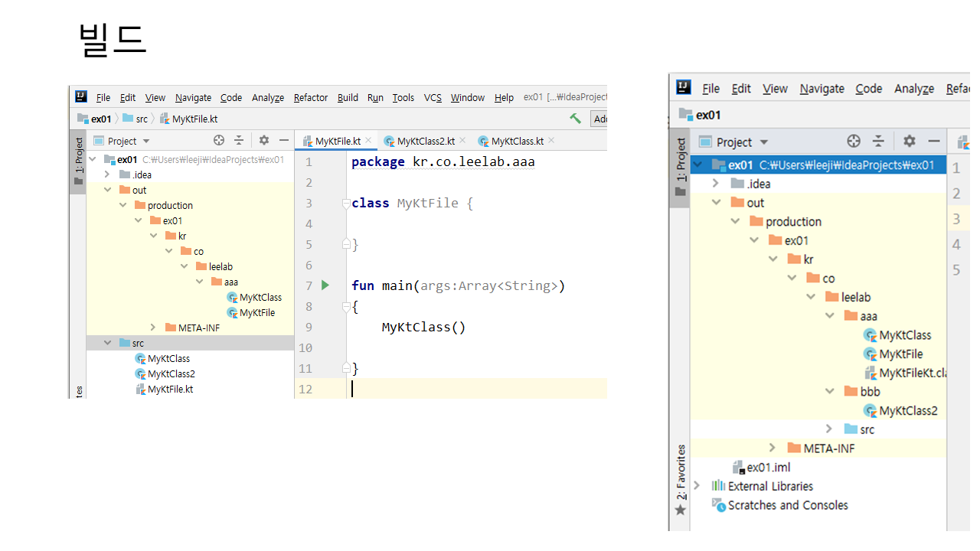Expand the External Libraries node
The height and width of the screenshot is (551, 980).
(697, 486)
